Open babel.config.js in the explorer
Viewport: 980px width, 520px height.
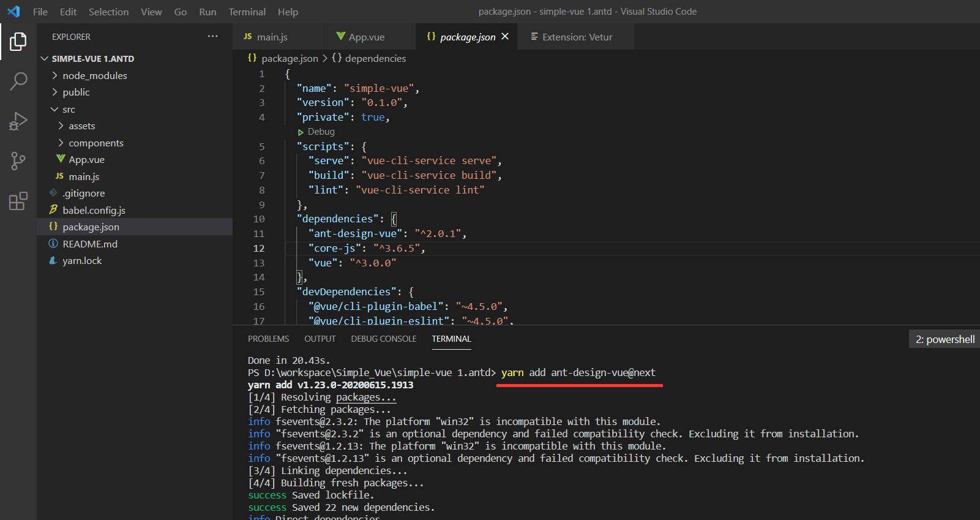pyautogui.click(x=94, y=210)
